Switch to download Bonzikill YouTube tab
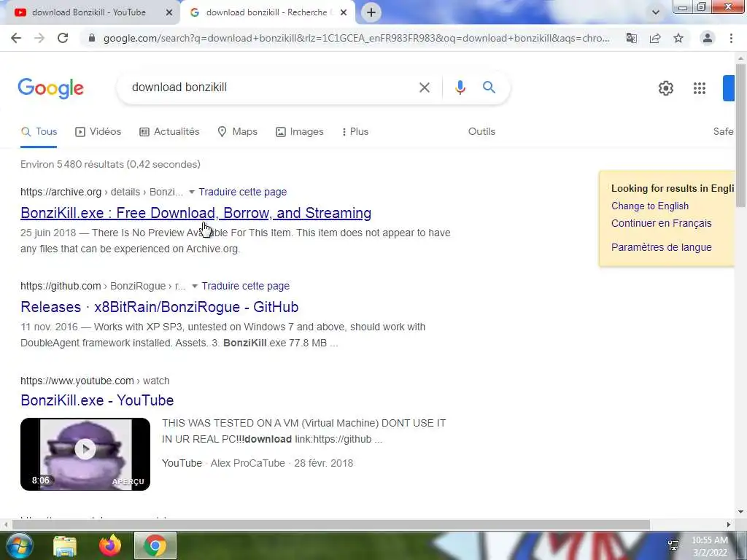 point(89,12)
